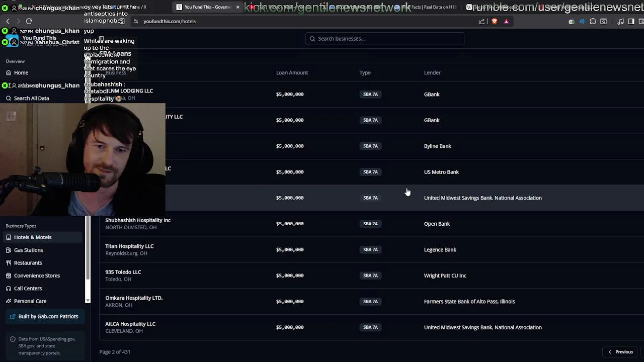
Task: Click the info icon beside data sources
Action: point(13,339)
